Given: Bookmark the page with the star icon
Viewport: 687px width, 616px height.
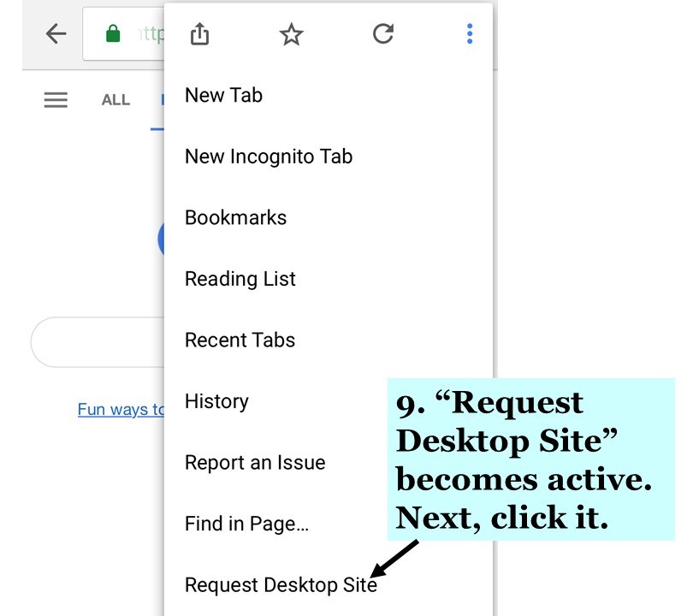Looking at the screenshot, I should click(292, 34).
